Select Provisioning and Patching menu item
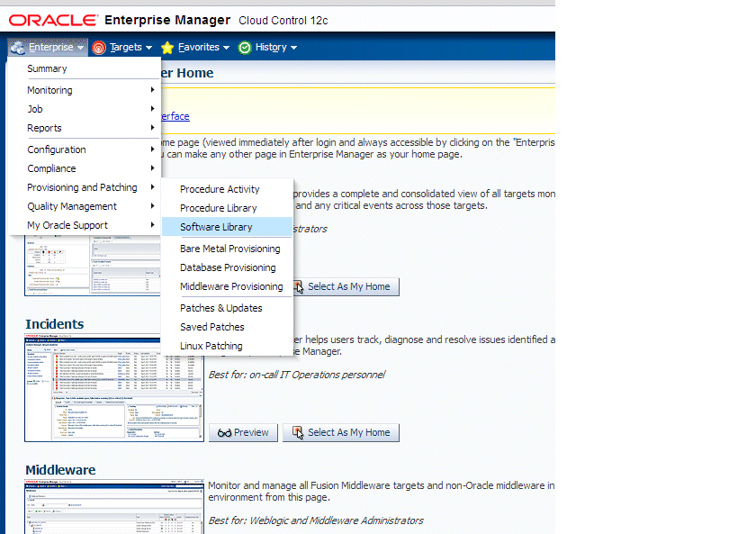This screenshot has height=534, width=756. 84,187
